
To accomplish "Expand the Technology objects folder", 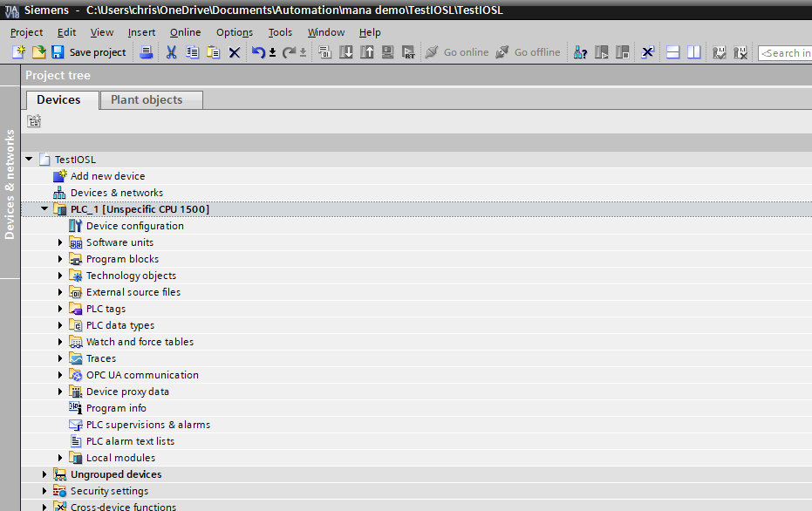I will [x=60, y=276].
